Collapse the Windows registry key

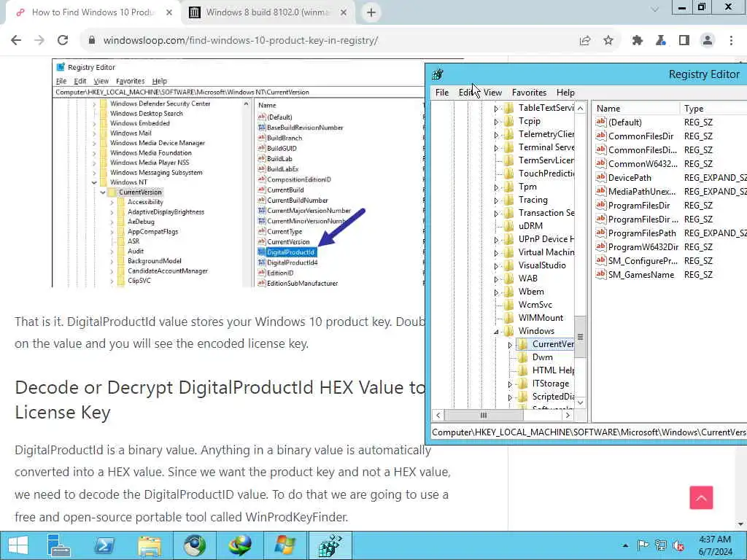pos(496,332)
